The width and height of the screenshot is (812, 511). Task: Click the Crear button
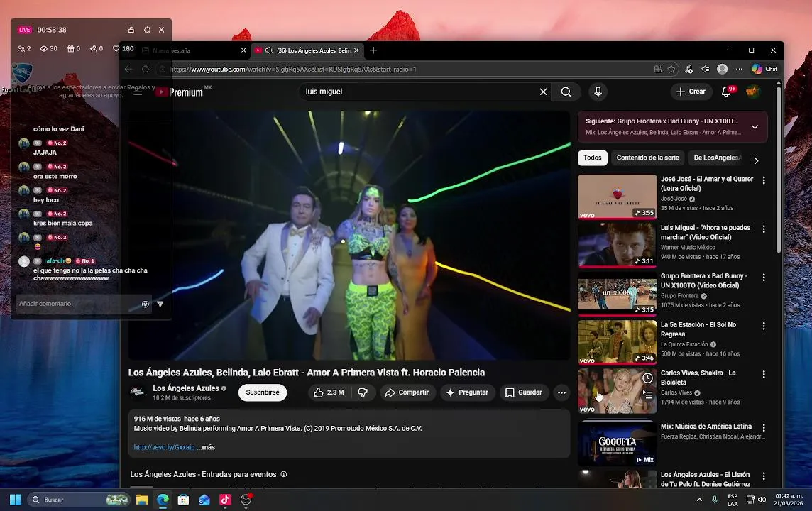click(x=691, y=92)
